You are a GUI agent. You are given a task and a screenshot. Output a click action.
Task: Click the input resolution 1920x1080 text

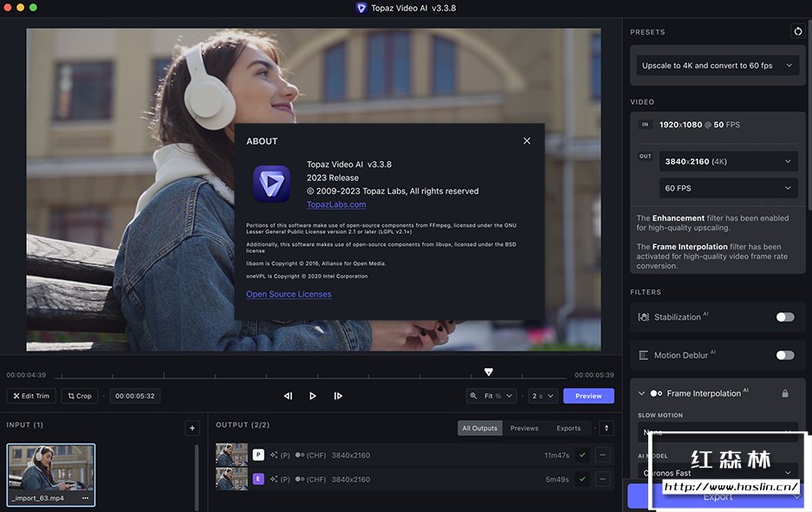pos(680,125)
